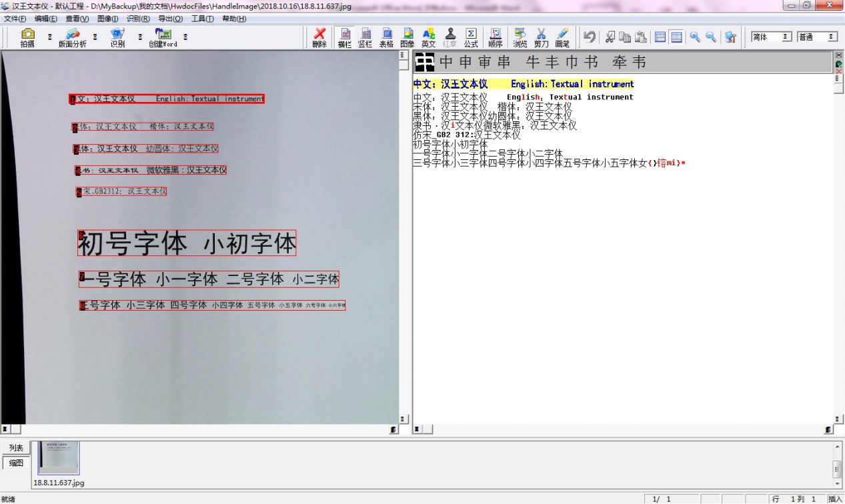Open the 查看(V) menu
The width and height of the screenshot is (845, 504).
(77, 19)
